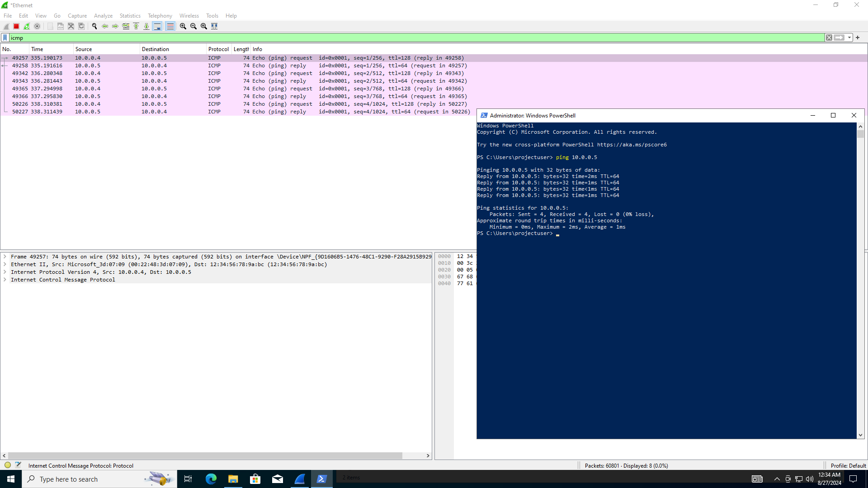Screen dimensions: 868x488
Task: Toggle packet list colorization
Action: (x=170, y=26)
